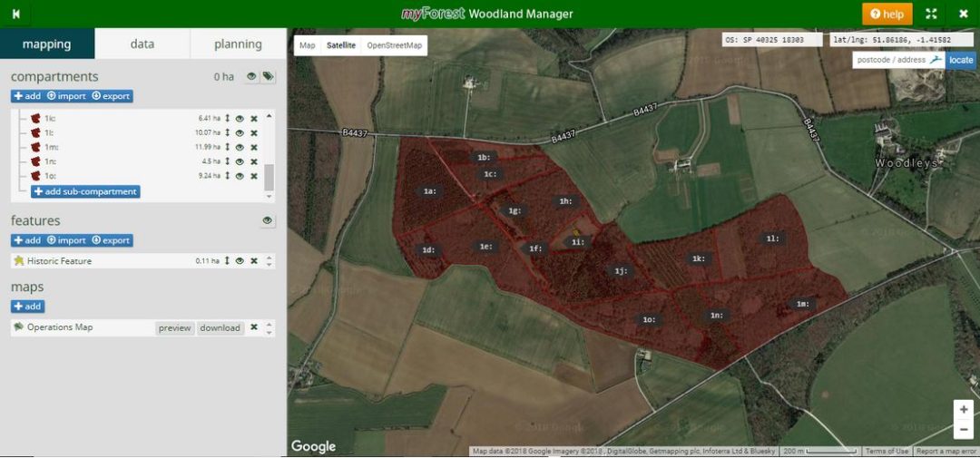Click reorder arrows on the 6.41 ha row
Viewport: 980px width, 458px height.
coord(228,118)
